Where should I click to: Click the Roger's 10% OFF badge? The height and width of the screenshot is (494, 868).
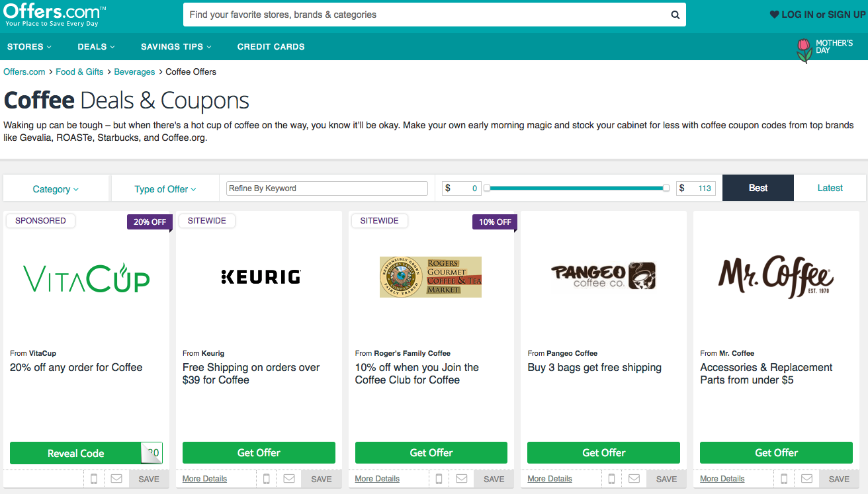click(495, 222)
